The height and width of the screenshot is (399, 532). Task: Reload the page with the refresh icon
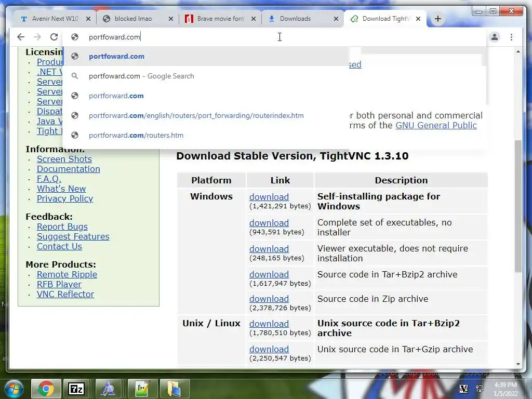pyautogui.click(x=54, y=37)
